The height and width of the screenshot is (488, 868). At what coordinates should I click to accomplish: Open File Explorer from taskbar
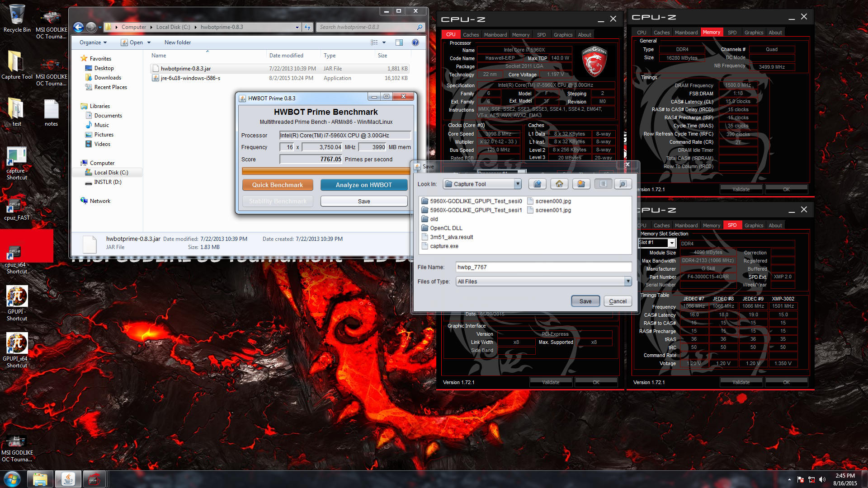coord(40,479)
